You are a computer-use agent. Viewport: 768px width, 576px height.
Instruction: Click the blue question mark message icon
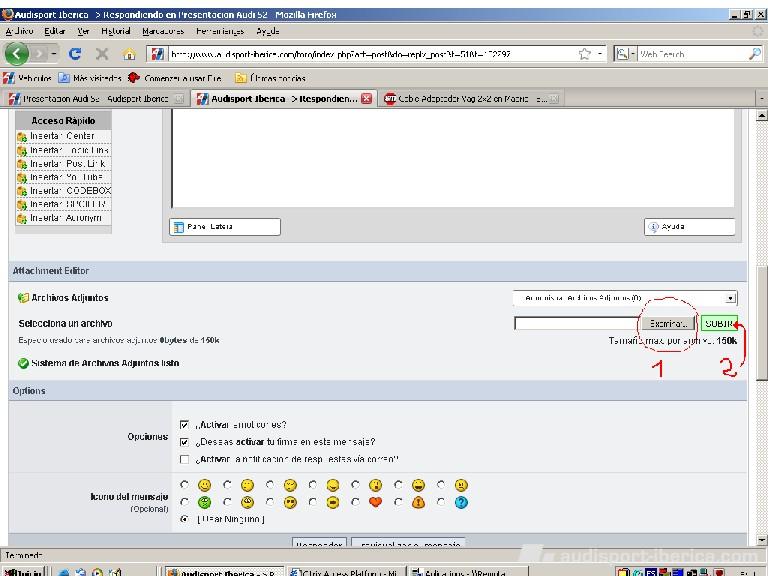point(461,502)
